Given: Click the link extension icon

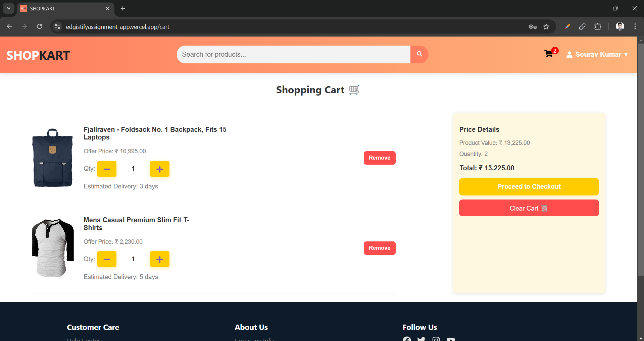Looking at the screenshot, I should click(582, 26).
